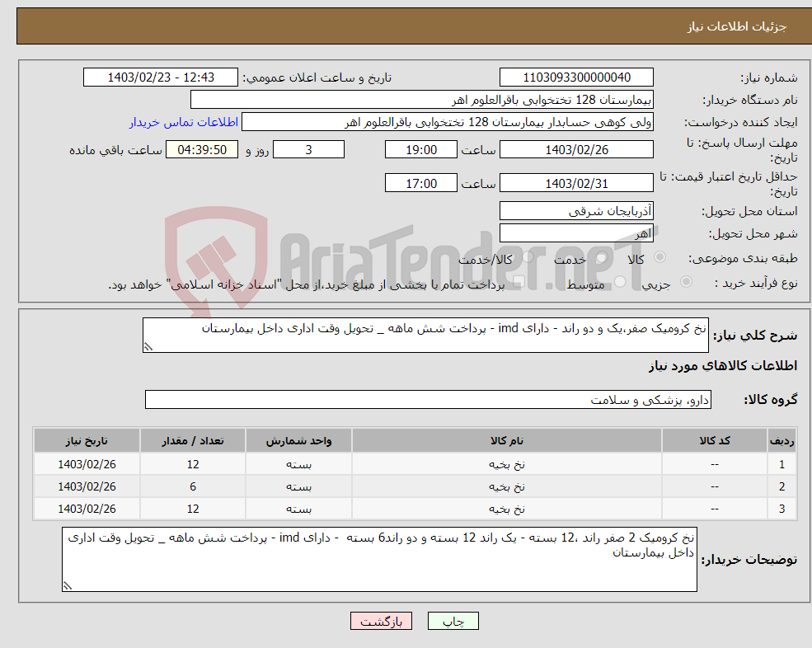This screenshot has width=812, height=648.
Task: Click the price validity date 1403/02/31 field
Action: 576,183
